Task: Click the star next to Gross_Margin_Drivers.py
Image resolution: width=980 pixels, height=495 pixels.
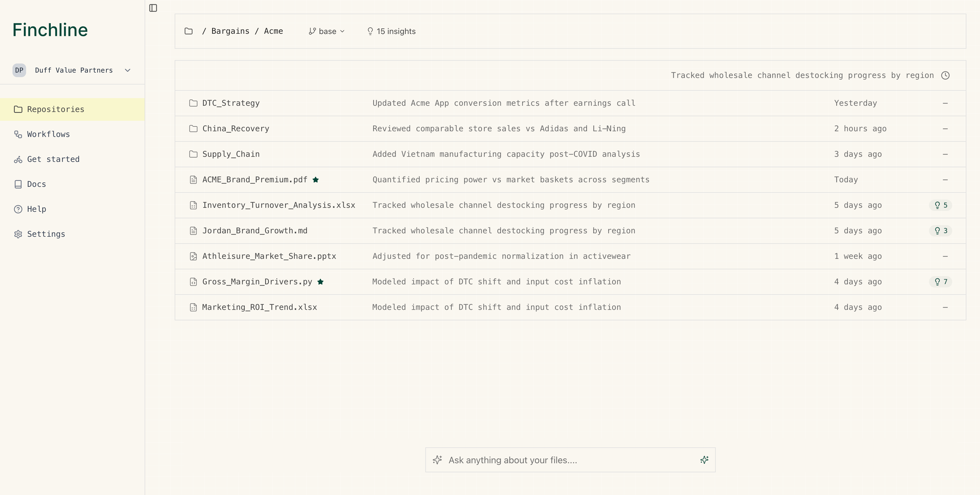Action: coord(320,282)
